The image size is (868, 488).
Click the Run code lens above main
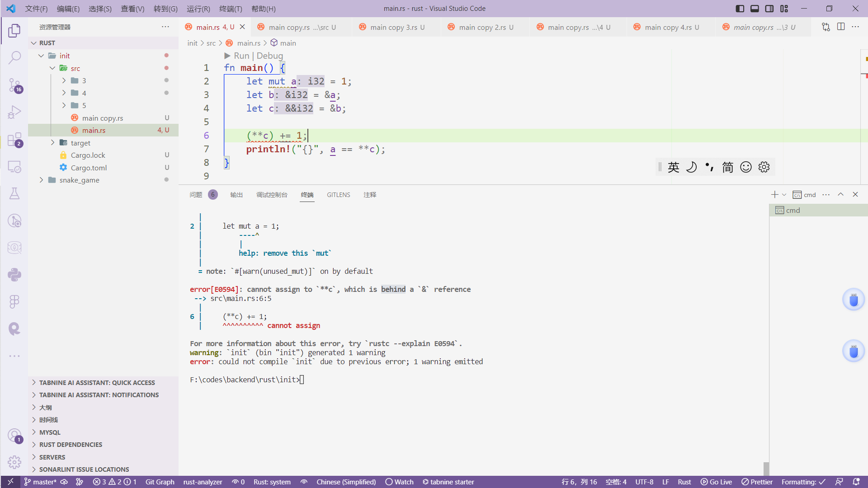pyautogui.click(x=241, y=56)
